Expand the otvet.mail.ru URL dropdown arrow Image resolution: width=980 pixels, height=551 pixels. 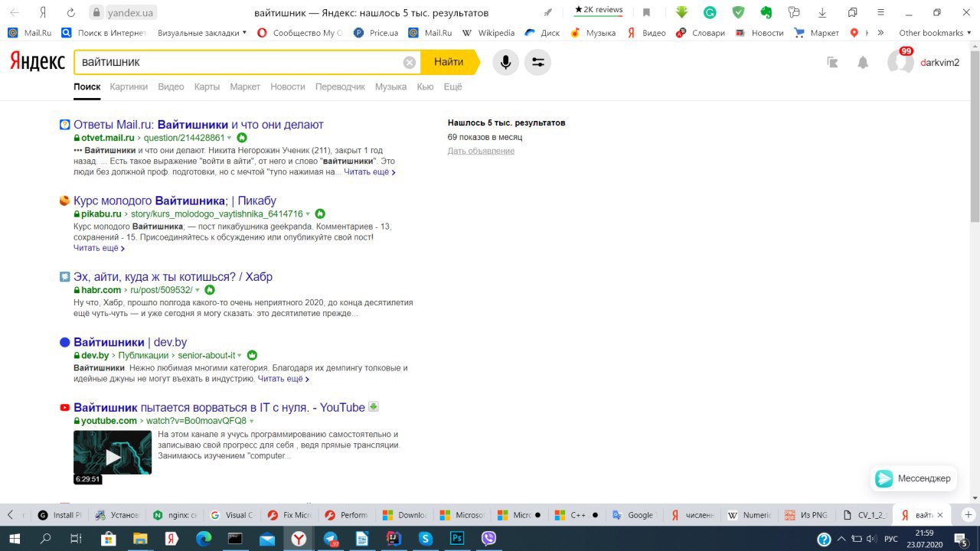click(230, 139)
